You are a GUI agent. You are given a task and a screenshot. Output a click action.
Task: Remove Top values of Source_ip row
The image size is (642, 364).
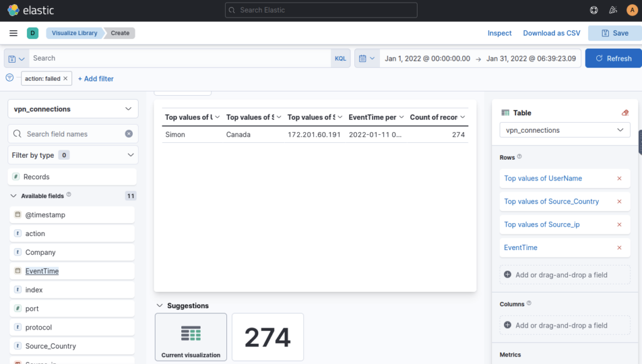click(x=619, y=224)
